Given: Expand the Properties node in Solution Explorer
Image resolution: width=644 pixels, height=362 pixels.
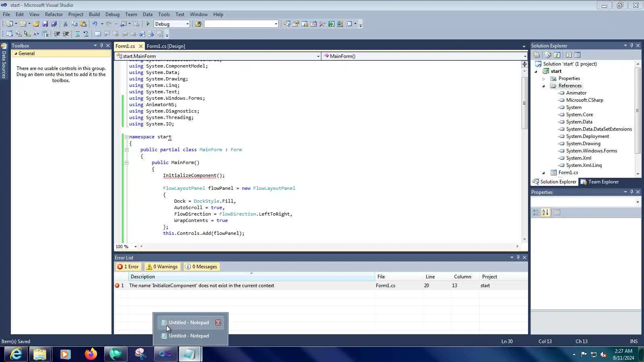Looking at the screenshot, I should coord(543,78).
